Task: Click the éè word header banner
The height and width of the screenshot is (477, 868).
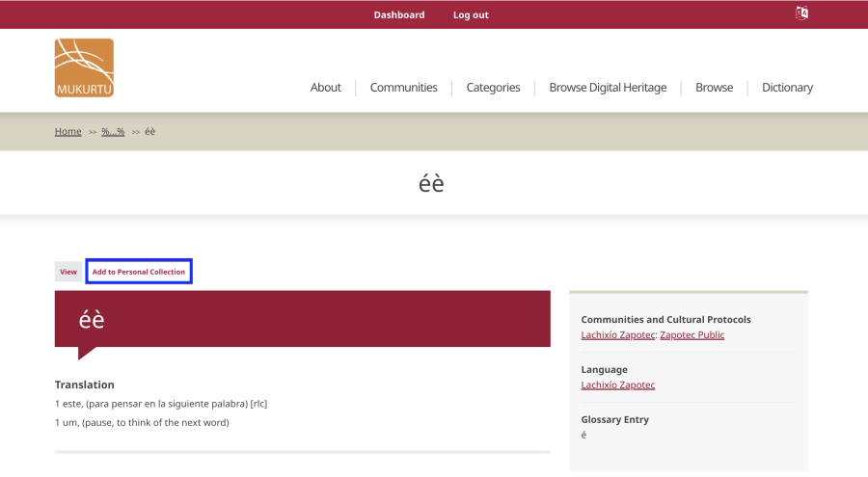Action: (302, 319)
